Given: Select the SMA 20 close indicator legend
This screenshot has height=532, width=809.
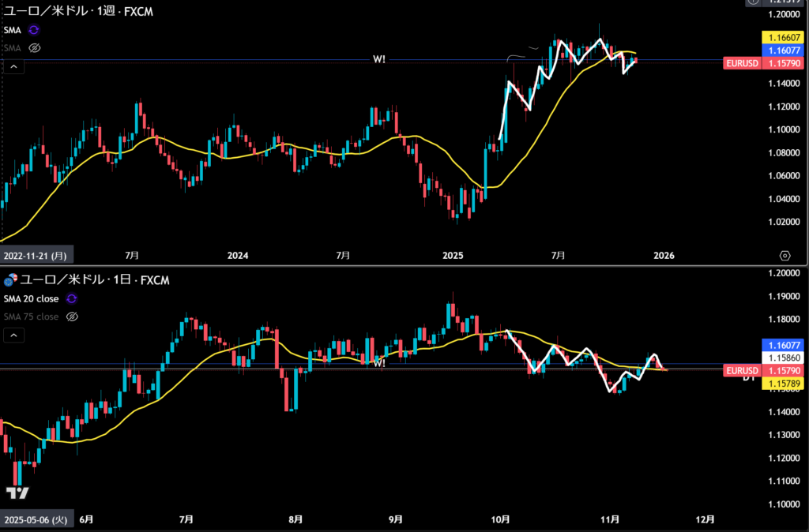Looking at the screenshot, I should click(x=31, y=298).
